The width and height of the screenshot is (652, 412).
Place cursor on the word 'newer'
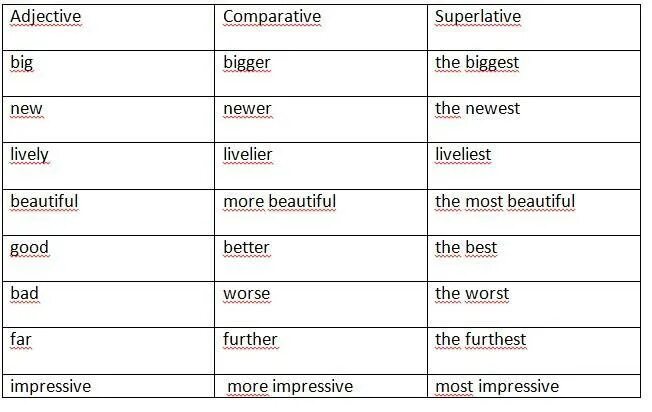point(247,109)
